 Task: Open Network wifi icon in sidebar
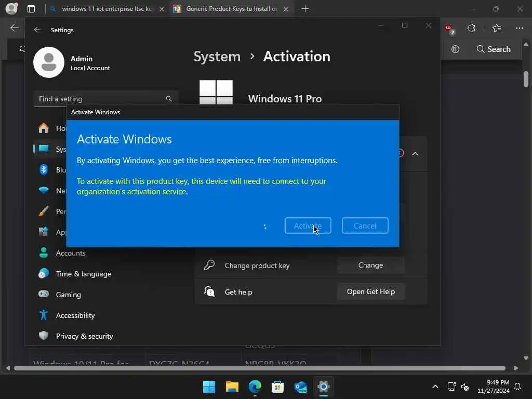tap(44, 190)
